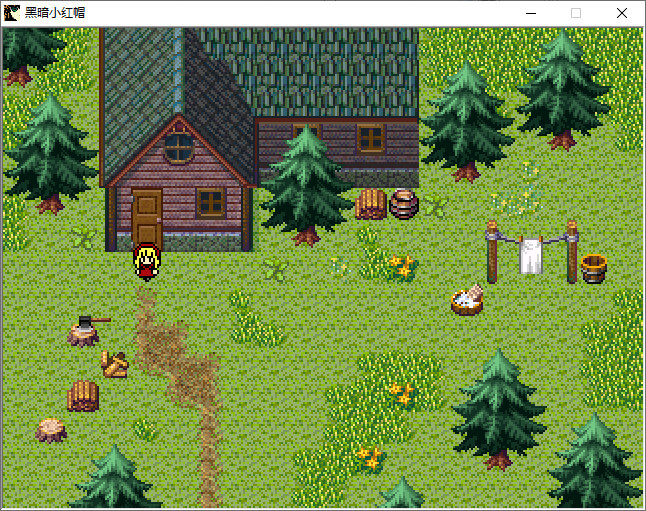Click the 黑暗小红帽 window title text
The image size is (646, 511).
point(55,13)
